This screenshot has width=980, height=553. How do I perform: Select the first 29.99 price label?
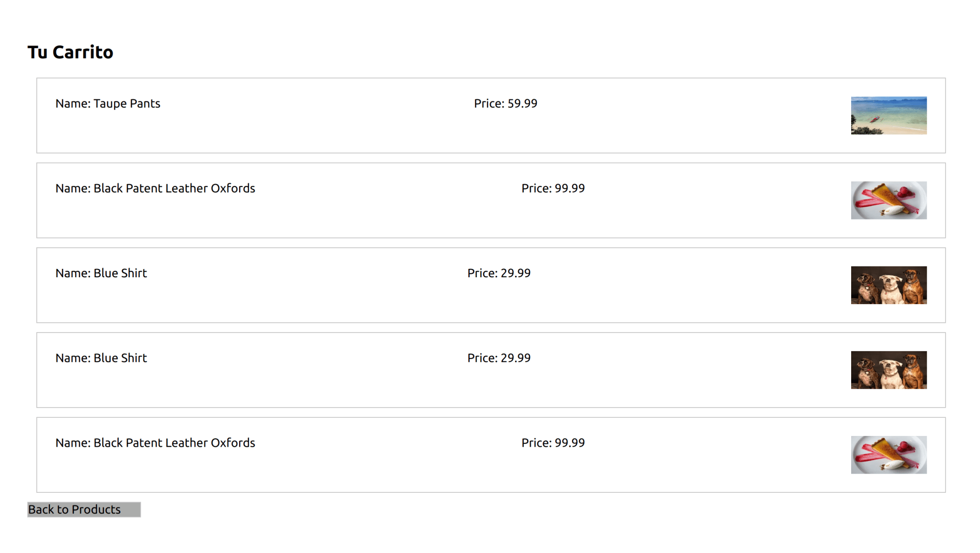499,273
